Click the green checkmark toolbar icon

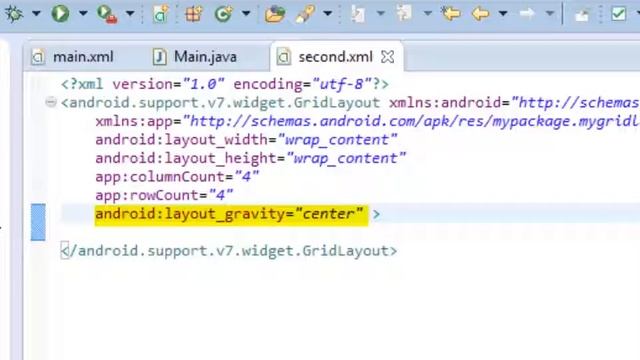click(x=619, y=14)
